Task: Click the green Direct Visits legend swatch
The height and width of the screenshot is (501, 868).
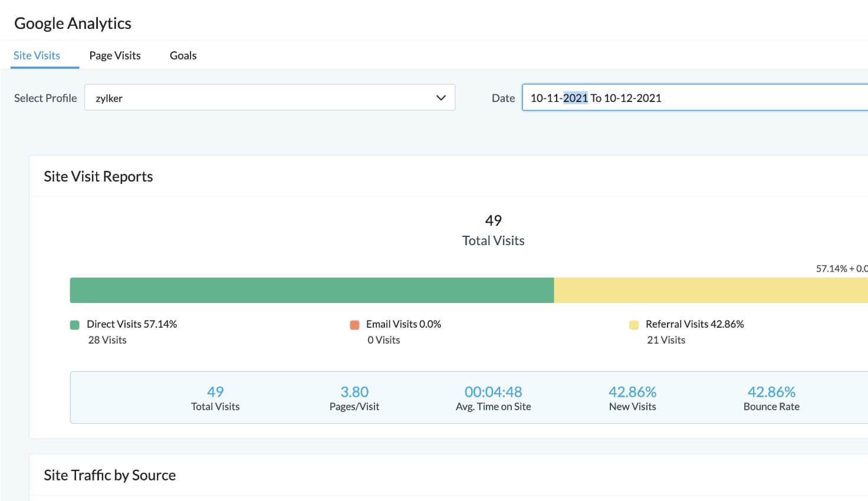Action: [75, 325]
